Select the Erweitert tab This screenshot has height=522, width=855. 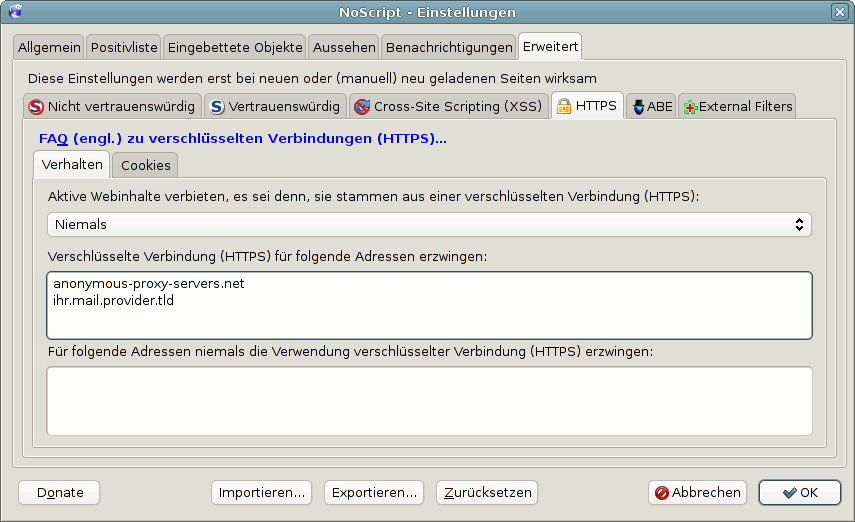tap(550, 46)
